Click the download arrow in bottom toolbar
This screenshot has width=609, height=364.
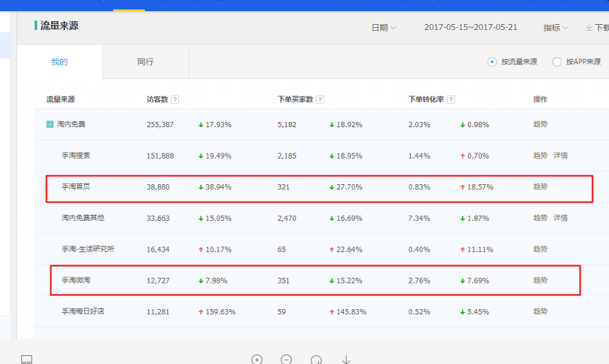tap(346, 360)
